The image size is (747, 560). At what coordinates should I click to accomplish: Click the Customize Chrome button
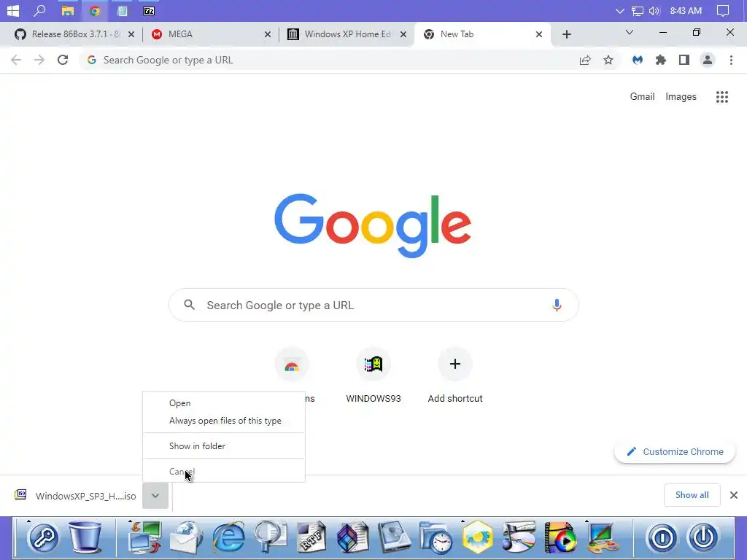tap(675, 452)
